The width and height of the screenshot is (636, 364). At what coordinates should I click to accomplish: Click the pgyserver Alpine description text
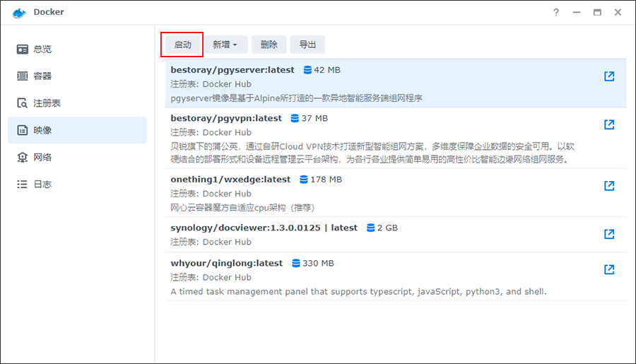click(296, 98)
